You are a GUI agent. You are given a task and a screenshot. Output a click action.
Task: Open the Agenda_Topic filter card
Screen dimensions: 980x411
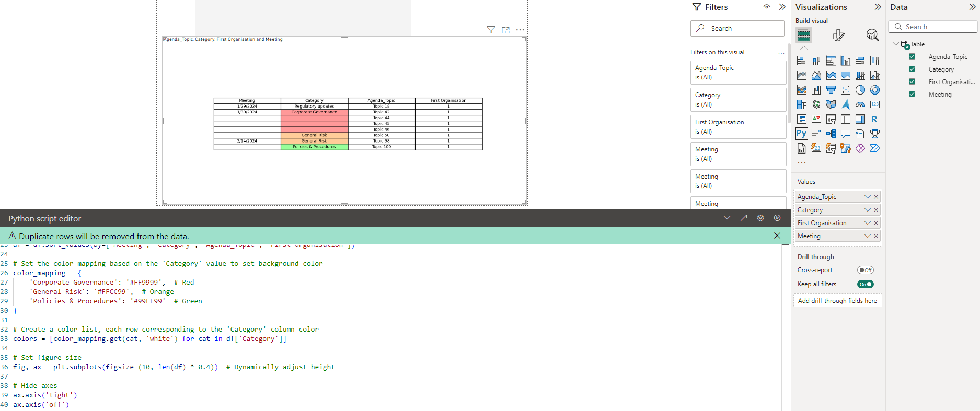pos(738,73)
